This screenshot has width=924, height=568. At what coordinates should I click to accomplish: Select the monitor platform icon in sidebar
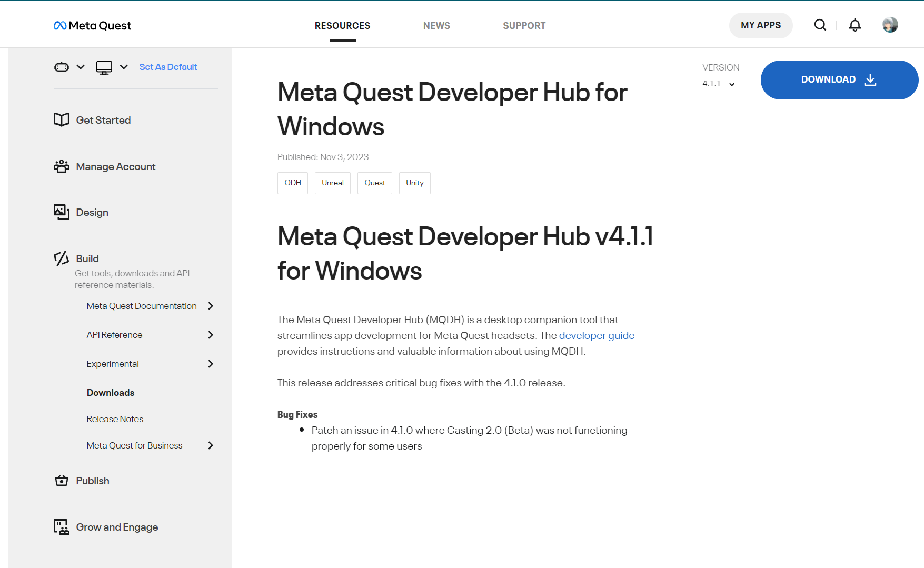104,67
